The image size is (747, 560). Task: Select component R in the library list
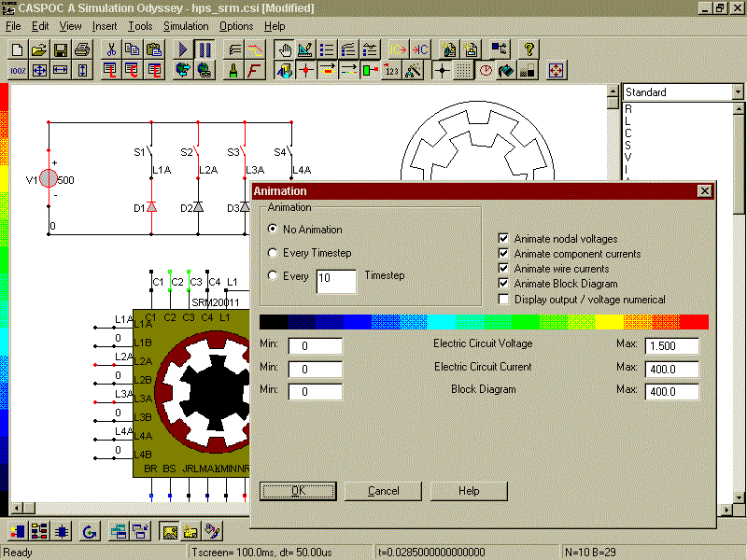(628, 109)
